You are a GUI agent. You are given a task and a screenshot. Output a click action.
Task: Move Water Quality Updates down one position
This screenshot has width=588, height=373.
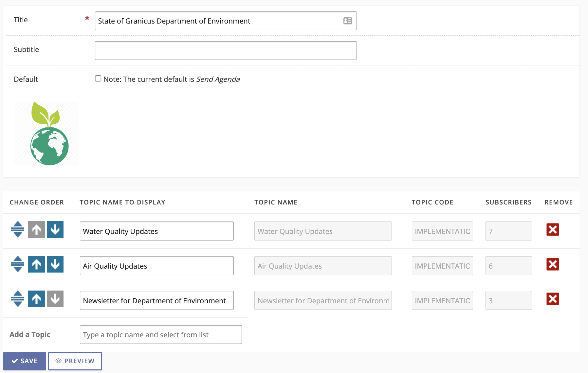tap(55, 229)
